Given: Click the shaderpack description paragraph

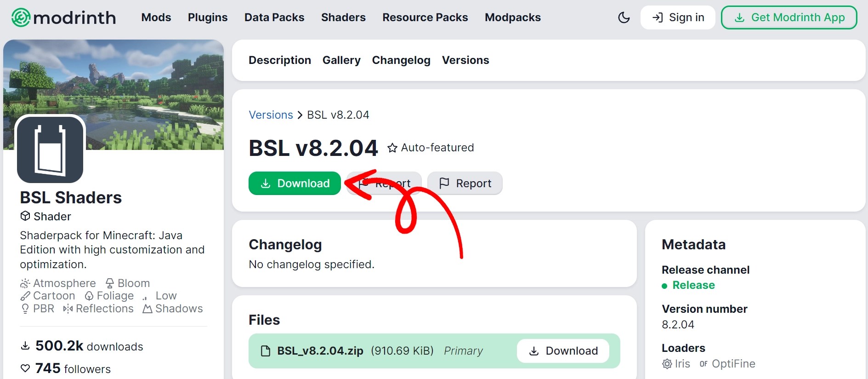Looking at the screenshot, I should tap(112, 250).
